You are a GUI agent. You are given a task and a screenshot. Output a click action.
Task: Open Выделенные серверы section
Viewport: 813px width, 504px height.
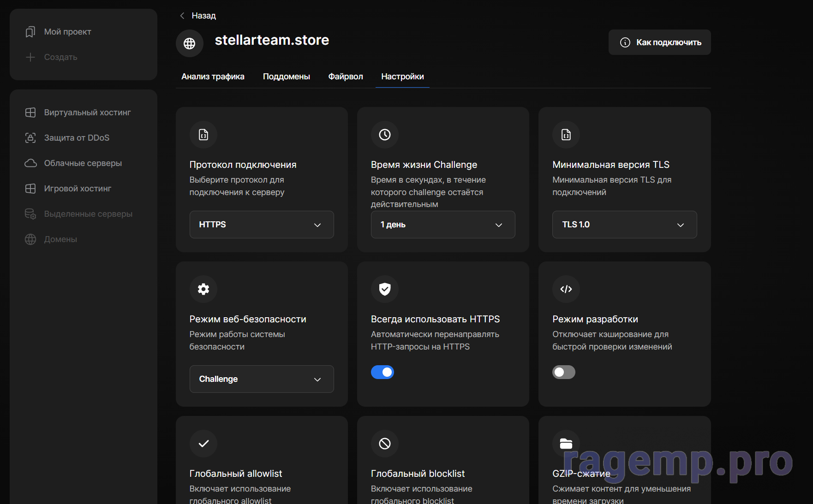coord(88,214)
